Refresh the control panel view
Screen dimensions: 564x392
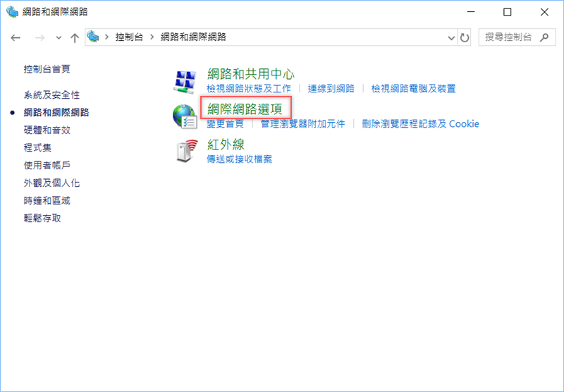pos(465,37)
